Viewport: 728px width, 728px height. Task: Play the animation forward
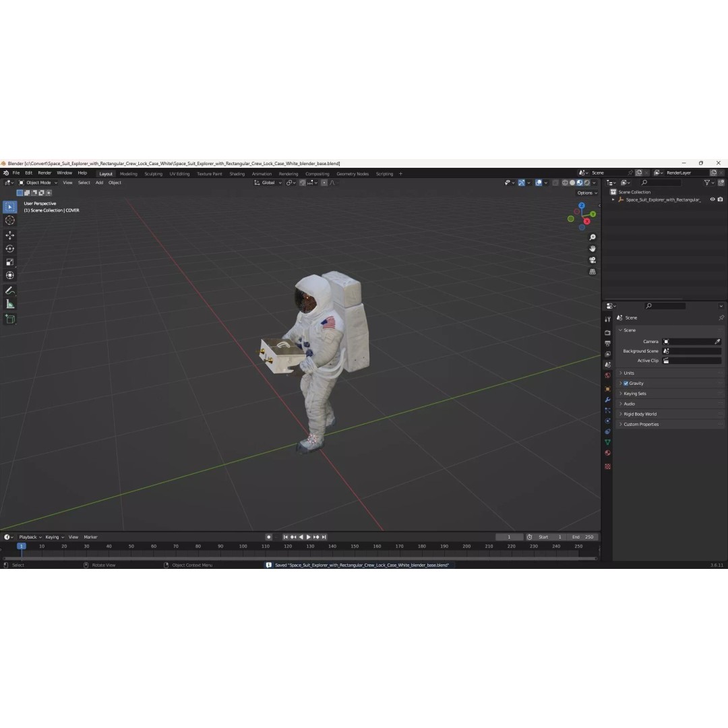pyautogui.click(x=309, y=537)
